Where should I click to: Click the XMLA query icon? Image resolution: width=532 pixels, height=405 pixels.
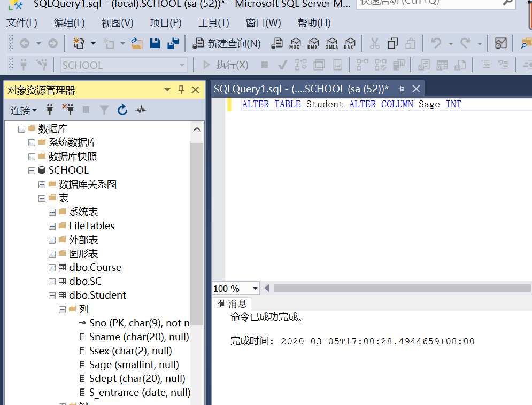[331, 43]
